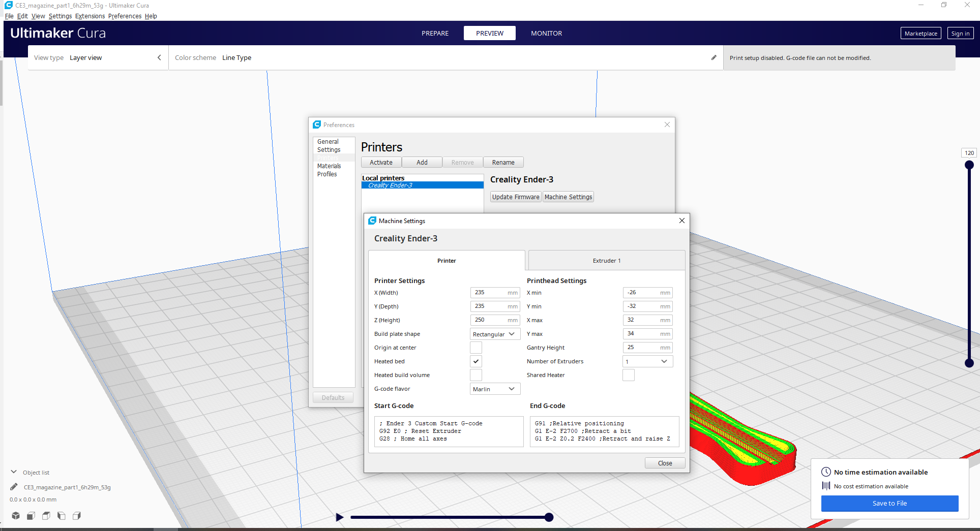
Task: Click the Y (Depth) input field
Action: pyautogui.click(x=495, y=306)
